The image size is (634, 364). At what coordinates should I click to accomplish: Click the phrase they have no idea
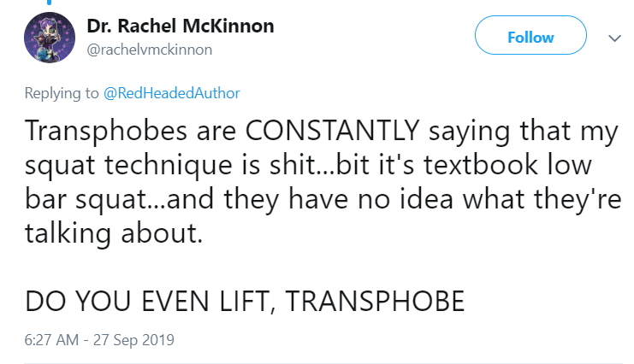pos(338,199)
